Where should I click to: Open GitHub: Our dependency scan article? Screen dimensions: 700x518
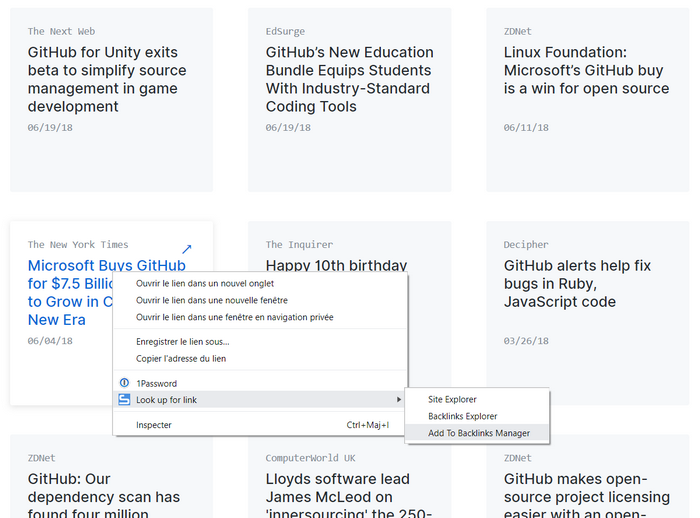(104, 495)
